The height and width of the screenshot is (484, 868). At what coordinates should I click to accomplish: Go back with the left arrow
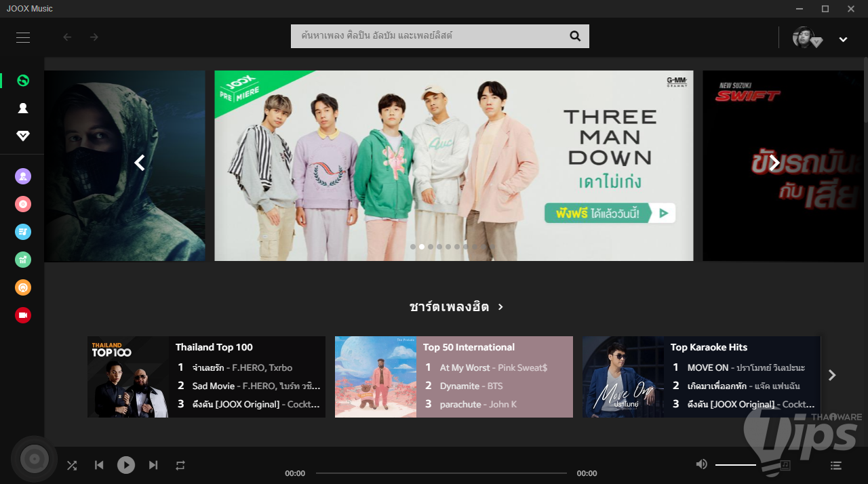(67, 37)
